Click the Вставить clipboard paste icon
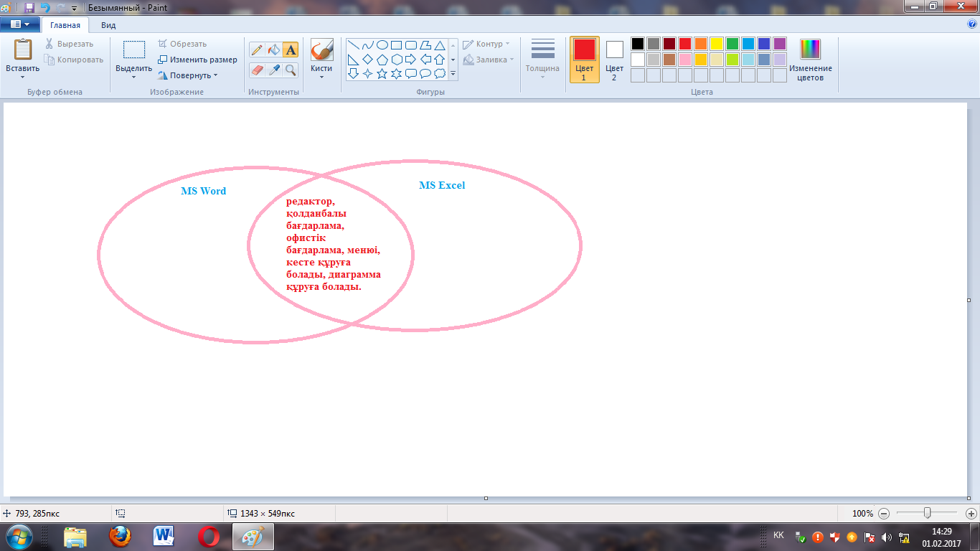980x551 pixels. click(x=23, y=49)
